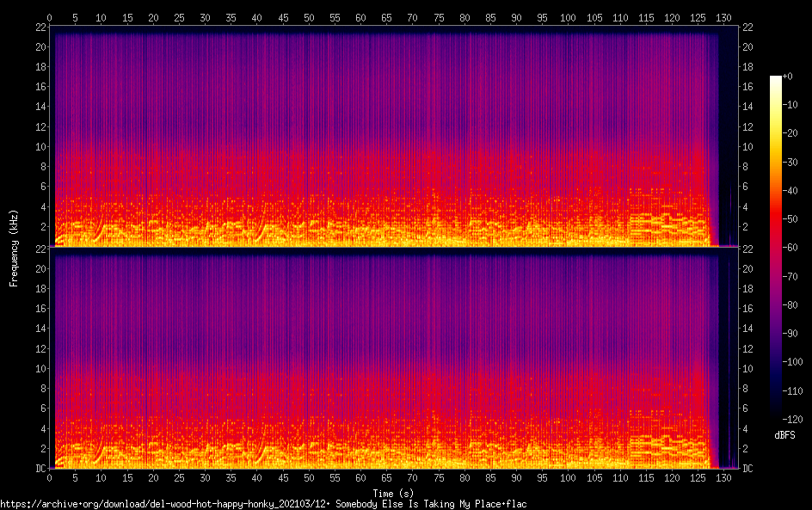812x510 pixels.
Task: Click the '125' tick on bottom time axis
Action: [x=698, y=478]
